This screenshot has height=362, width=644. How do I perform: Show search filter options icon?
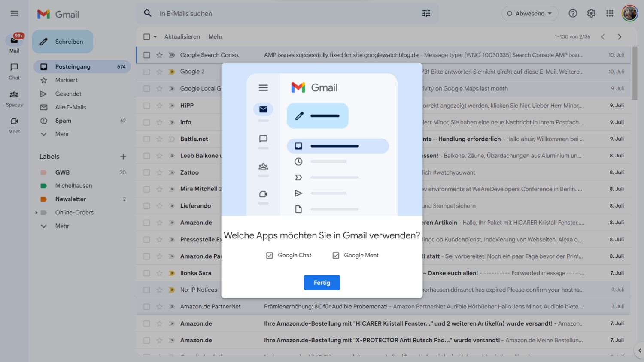pos(426,13)
